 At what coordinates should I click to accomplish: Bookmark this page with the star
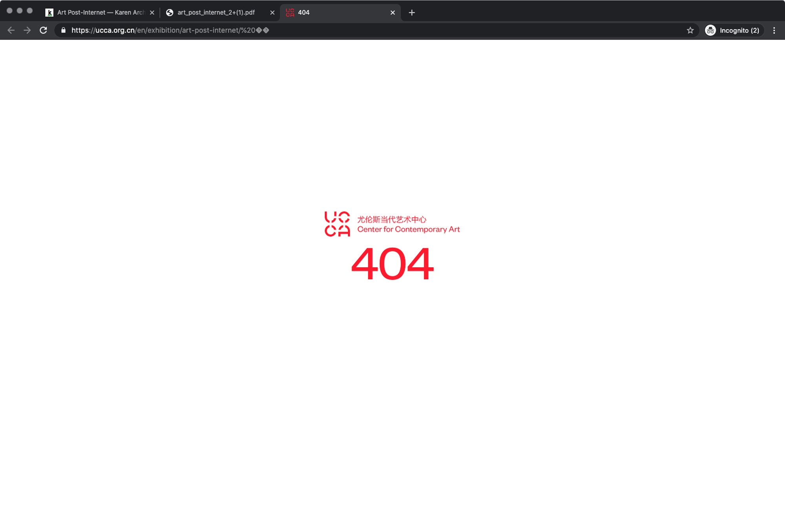[690, 30]
